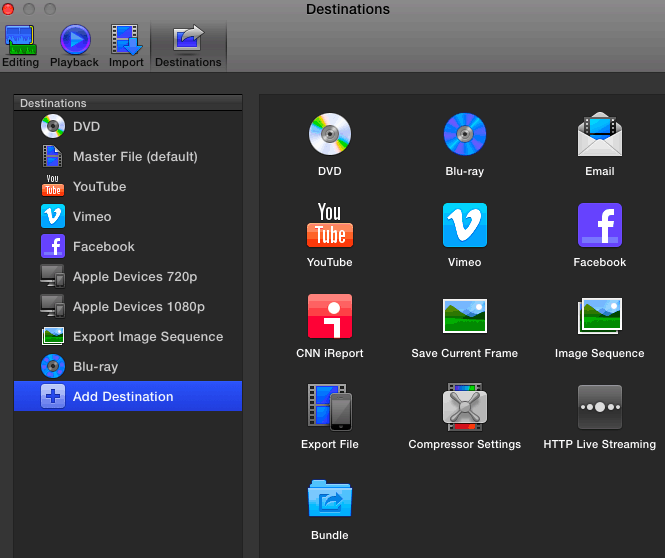Screen dimensions: 665x558
Task: Click the Email envelope icon
Action: click(600, 134)
